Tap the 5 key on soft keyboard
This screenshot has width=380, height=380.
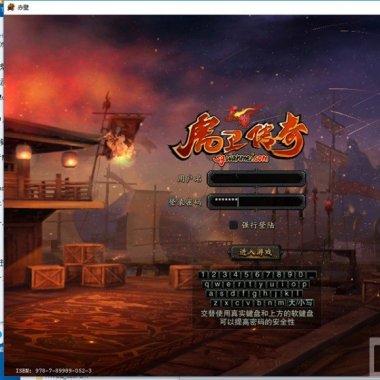coord(246,275)
